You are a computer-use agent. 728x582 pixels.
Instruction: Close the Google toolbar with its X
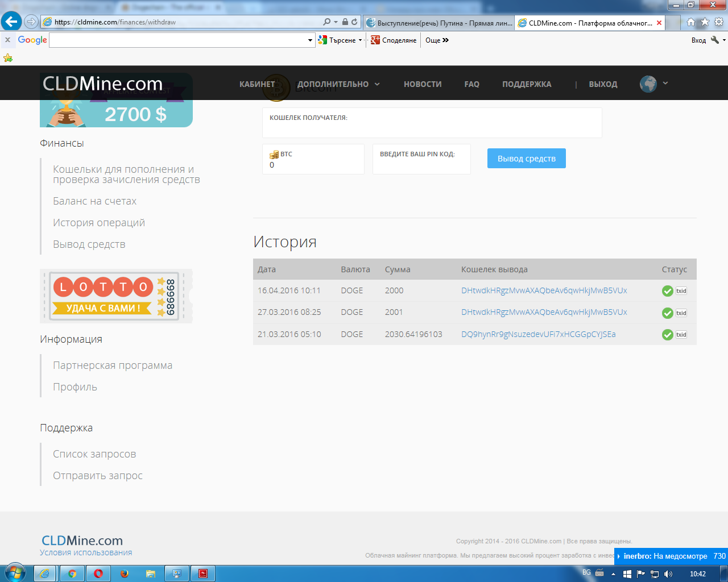tap(7, 40)
